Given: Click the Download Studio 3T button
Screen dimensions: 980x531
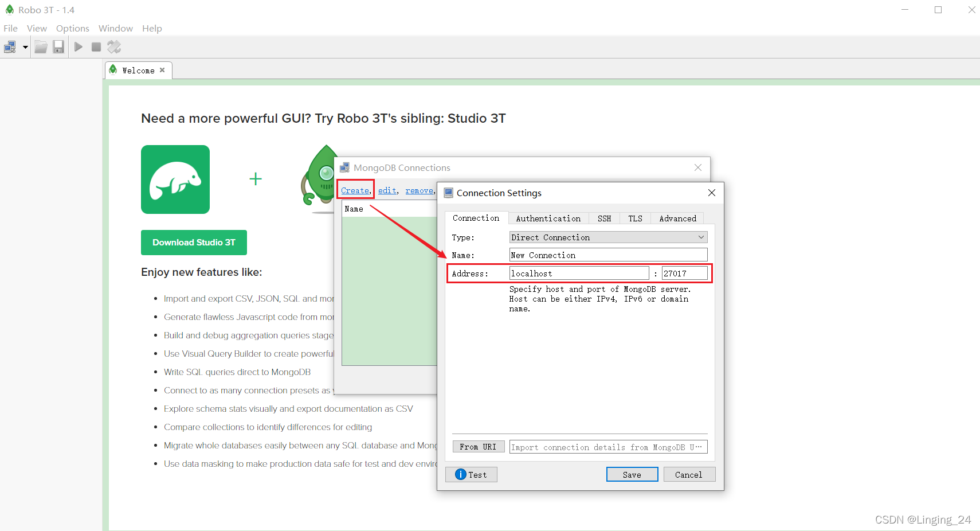Looking at the screenshot, I should tap(194, 243).
